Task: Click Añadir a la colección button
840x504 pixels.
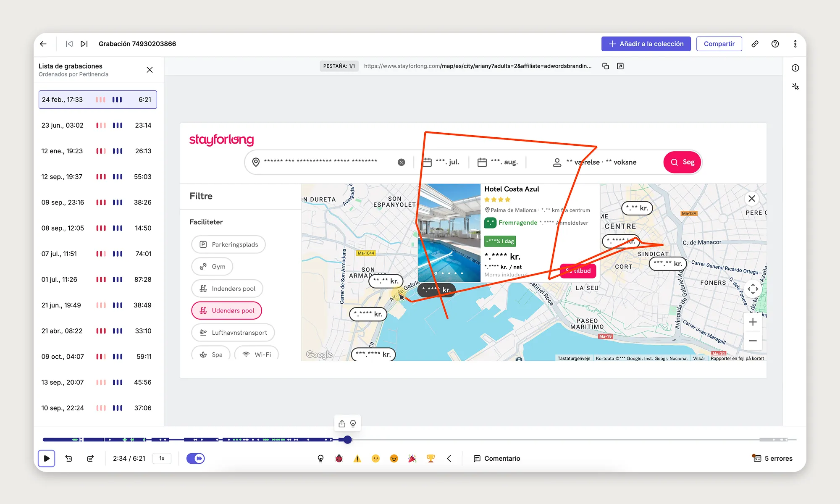Action: (x=646, y=44)
